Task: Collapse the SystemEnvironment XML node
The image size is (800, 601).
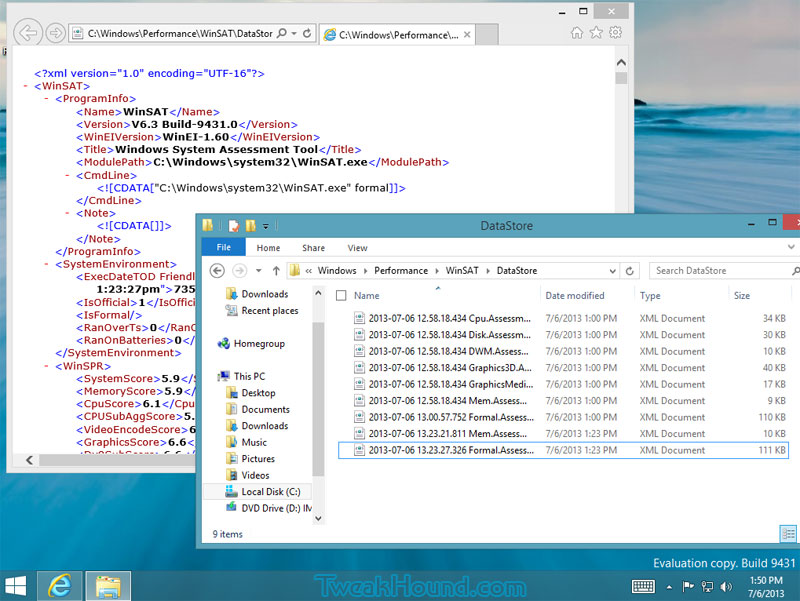Action: (x=46, y=264)
